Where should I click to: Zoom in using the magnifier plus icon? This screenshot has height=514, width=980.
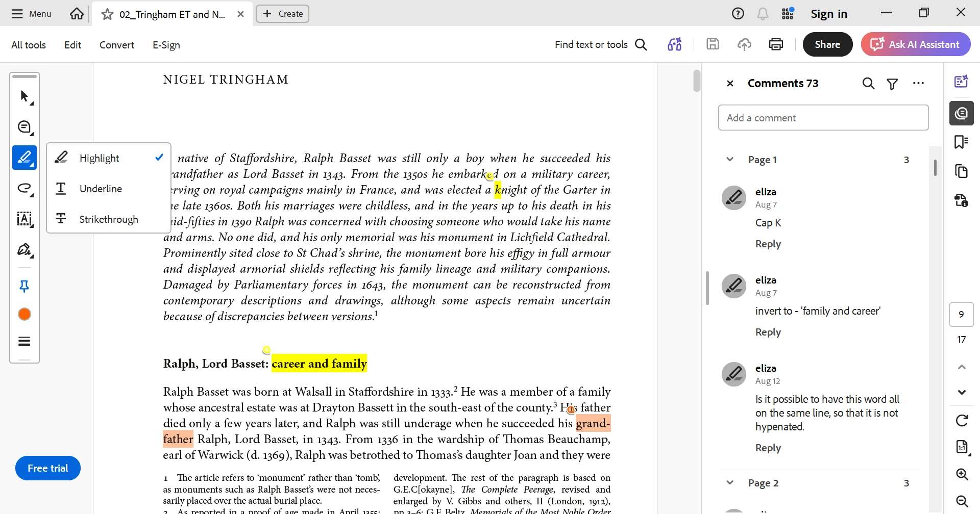(x=962, y=474)
